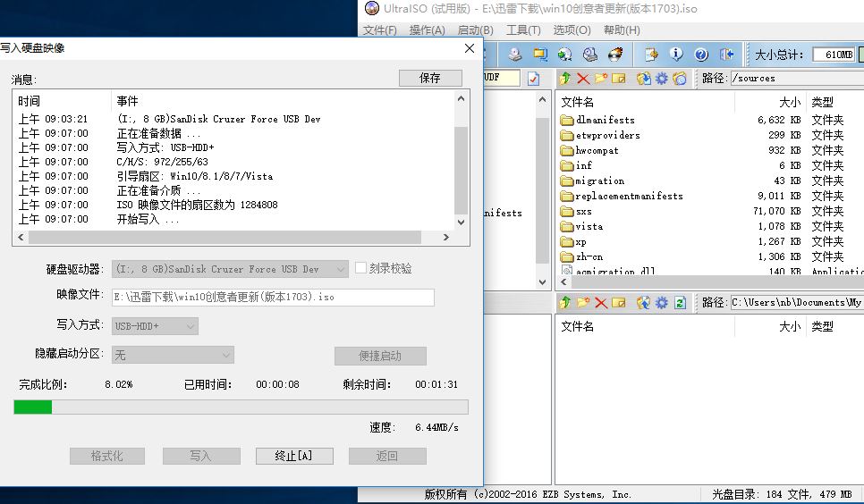Toggle the 刻录校验 checkbox
864x504 pixels.
click(361, 268)
